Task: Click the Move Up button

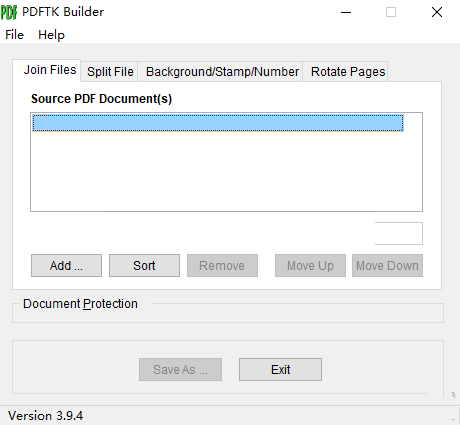Action: [310, 266]
